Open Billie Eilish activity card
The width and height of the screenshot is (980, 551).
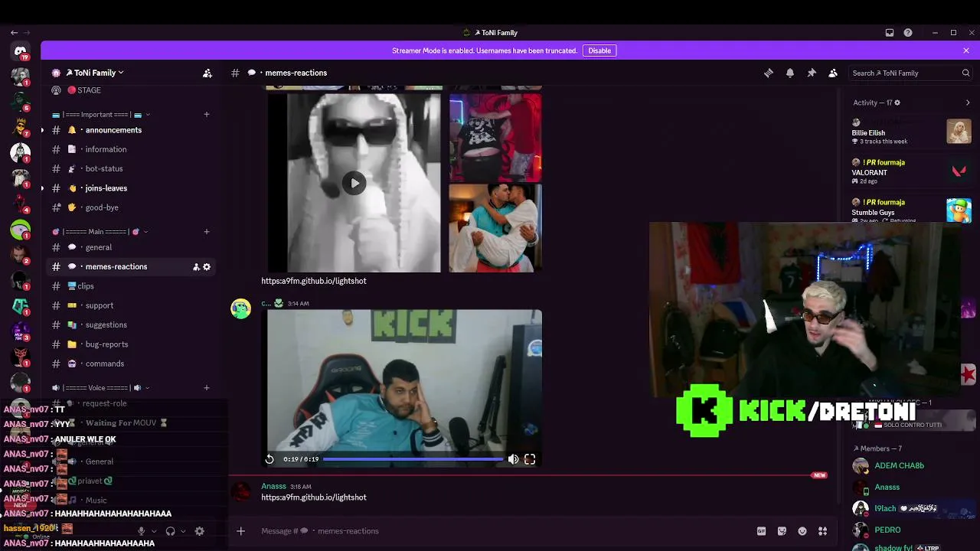[x=911, y=132]
